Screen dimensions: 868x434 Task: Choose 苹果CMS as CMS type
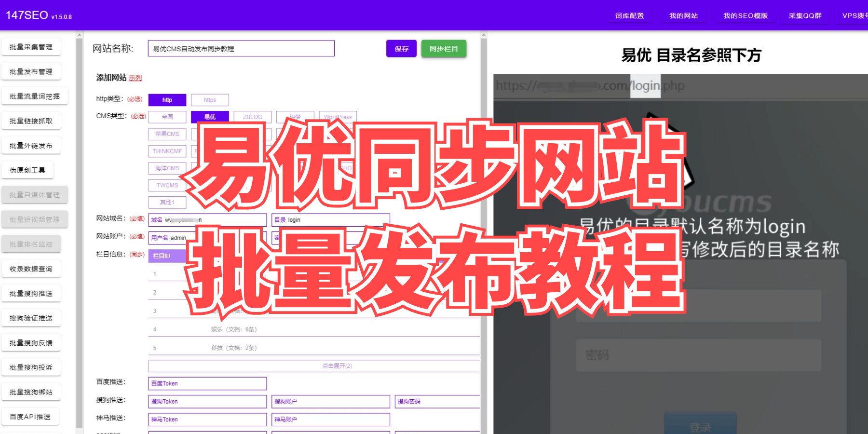167,134
